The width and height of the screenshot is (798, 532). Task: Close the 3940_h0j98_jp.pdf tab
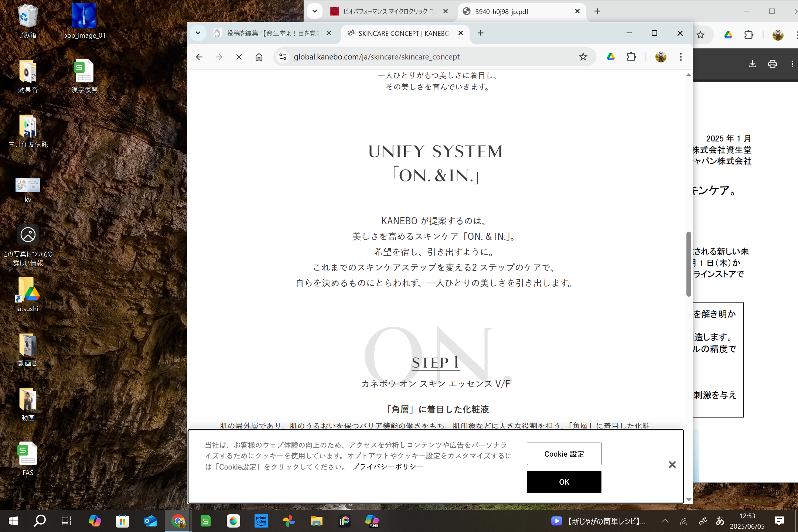pyautogui.click(x=577, y=11)
